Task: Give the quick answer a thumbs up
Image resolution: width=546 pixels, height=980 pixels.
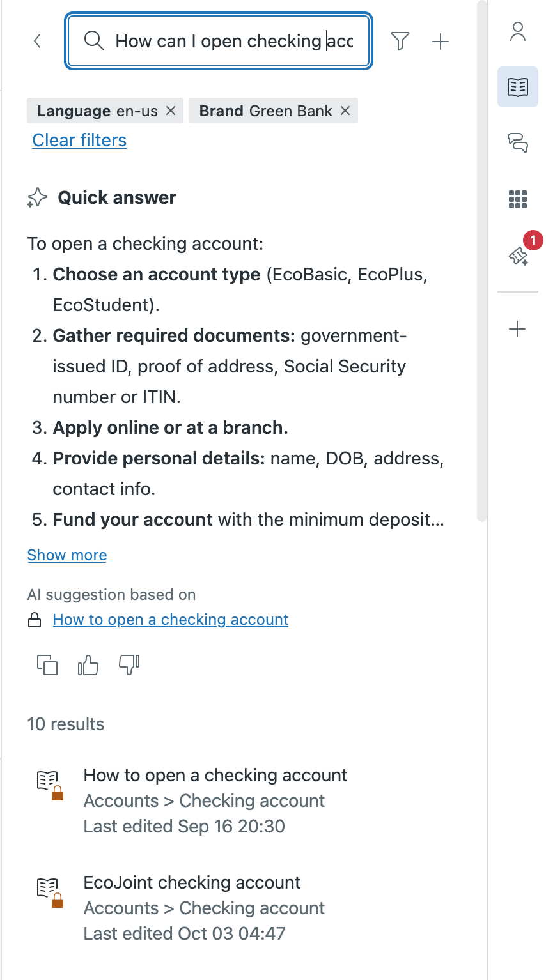Action: [x=88, y=666]
